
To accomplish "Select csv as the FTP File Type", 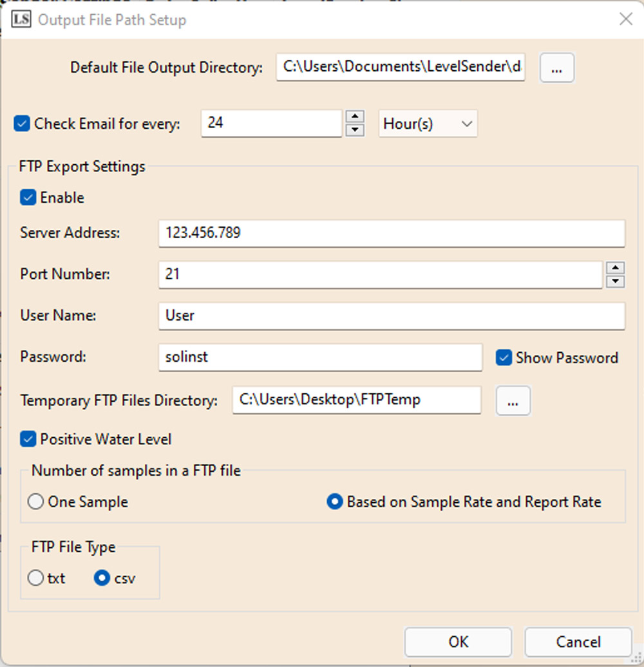I will [101, 578].
